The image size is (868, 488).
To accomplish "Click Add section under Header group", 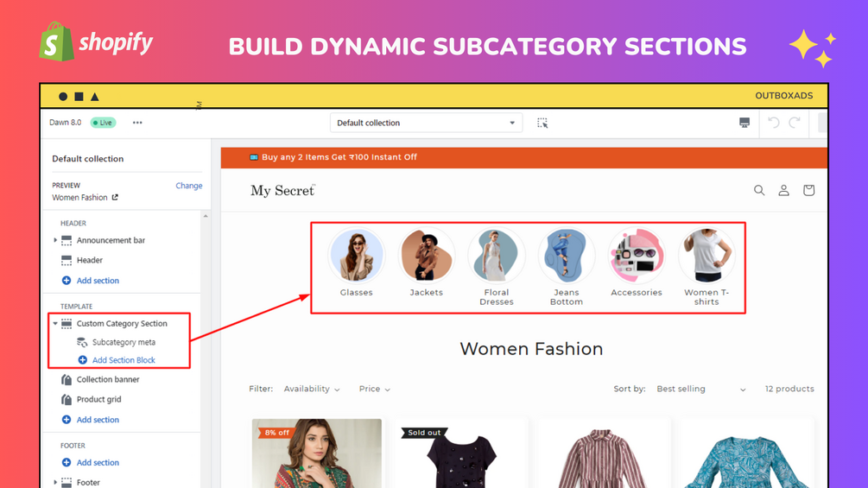I will [x=98, y=281].
